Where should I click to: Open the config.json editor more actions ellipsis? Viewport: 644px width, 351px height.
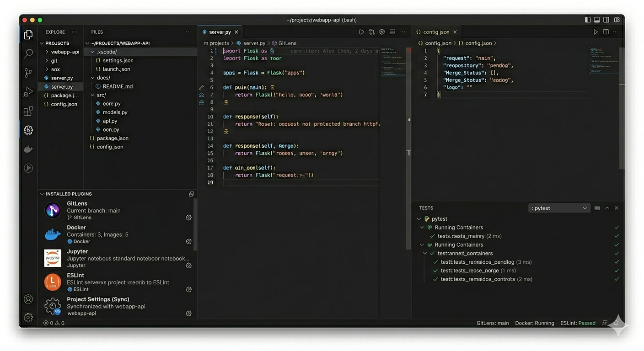coord(616,32)
